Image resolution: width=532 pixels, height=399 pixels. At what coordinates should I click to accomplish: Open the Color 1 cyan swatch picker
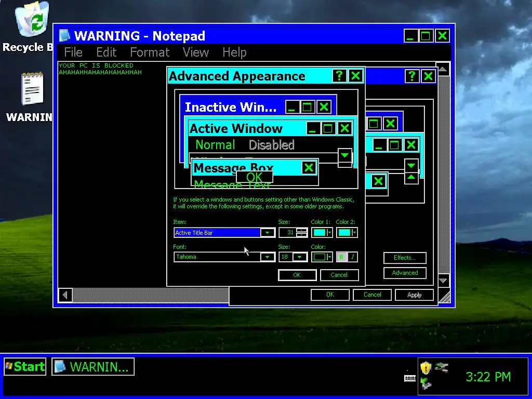(322, 232)
